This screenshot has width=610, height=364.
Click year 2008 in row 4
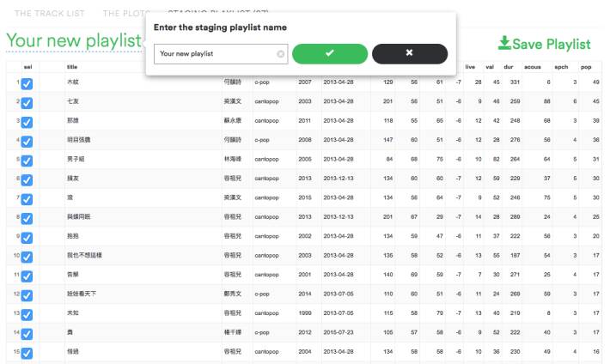[305, 140]
